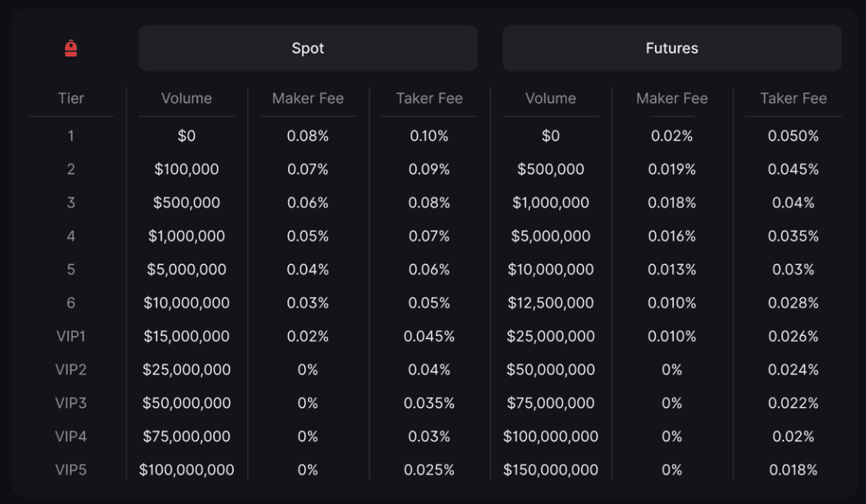Select the VIP1 tier row label
This screenshot has height=504, width=866.
point(70,336)
